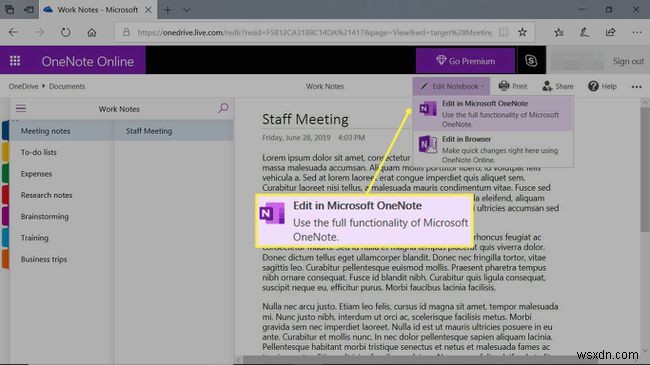The width and height of the screenshot is (650, 365).
Task: Choose Edit in Browser option
Action: click(493, 149)
